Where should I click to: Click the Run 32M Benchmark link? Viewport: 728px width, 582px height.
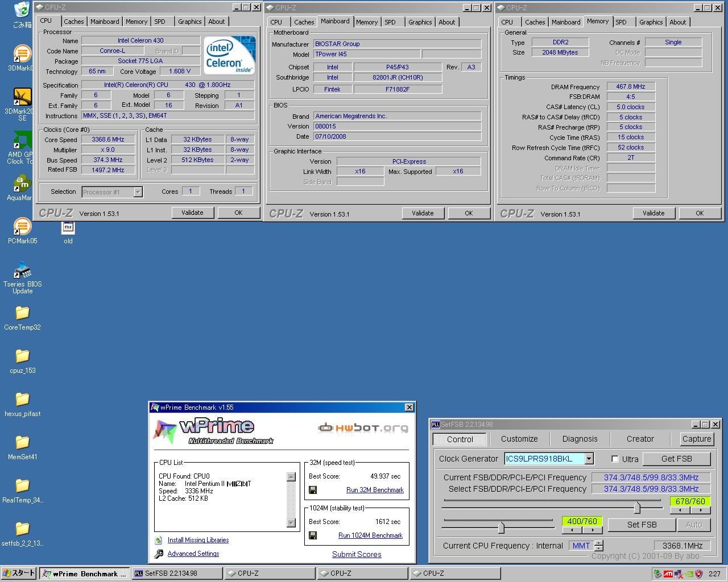click(375, 490)
